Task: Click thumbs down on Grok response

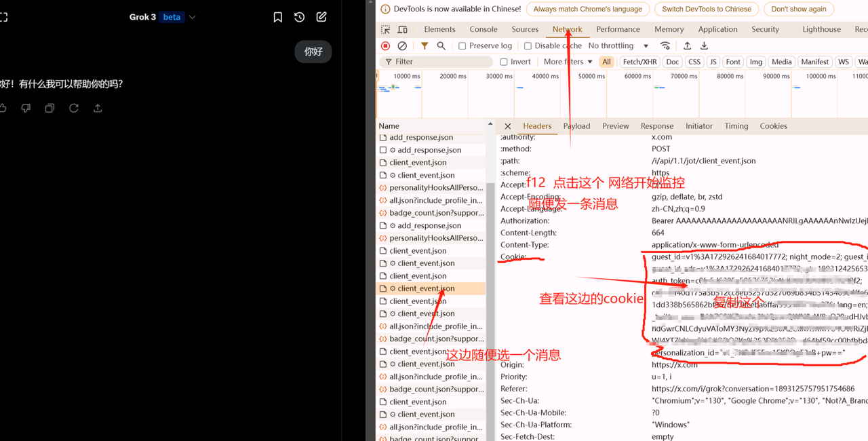Action: [x=26, y=108]
